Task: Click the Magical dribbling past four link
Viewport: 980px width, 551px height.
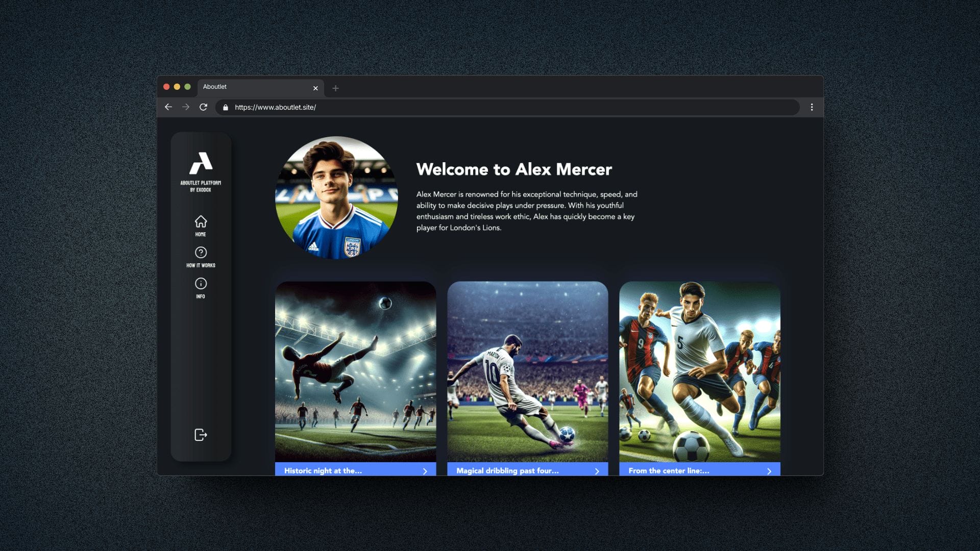Action: (507, 471)
